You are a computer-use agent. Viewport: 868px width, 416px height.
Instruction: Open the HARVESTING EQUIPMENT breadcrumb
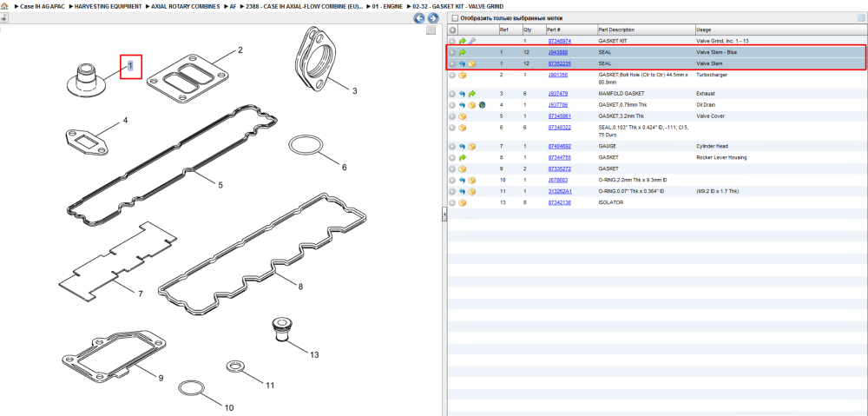pyautogui.click(x=108, y=7)
